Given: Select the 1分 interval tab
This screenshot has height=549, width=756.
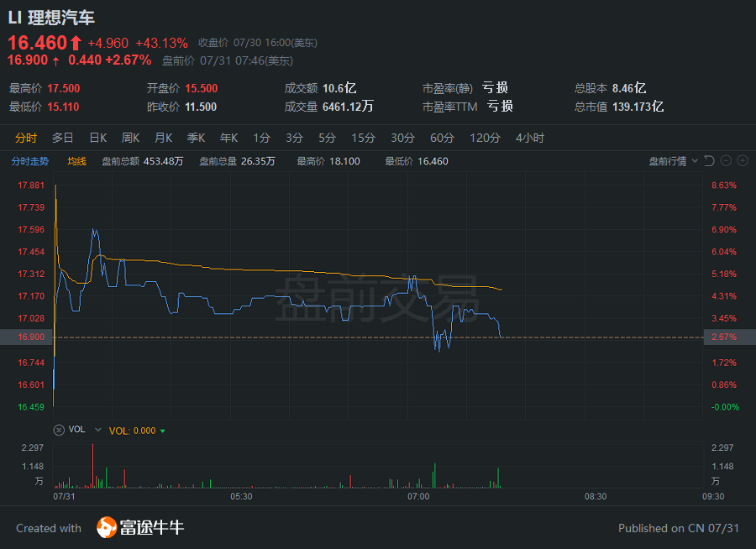Looking at the screenshot, I should coord(261,138).
